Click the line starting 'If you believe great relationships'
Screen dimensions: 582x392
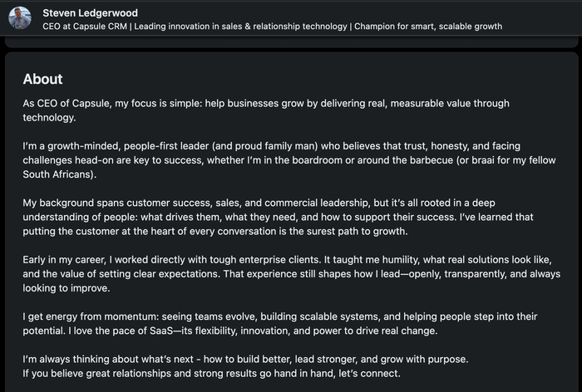click(211, 374)
